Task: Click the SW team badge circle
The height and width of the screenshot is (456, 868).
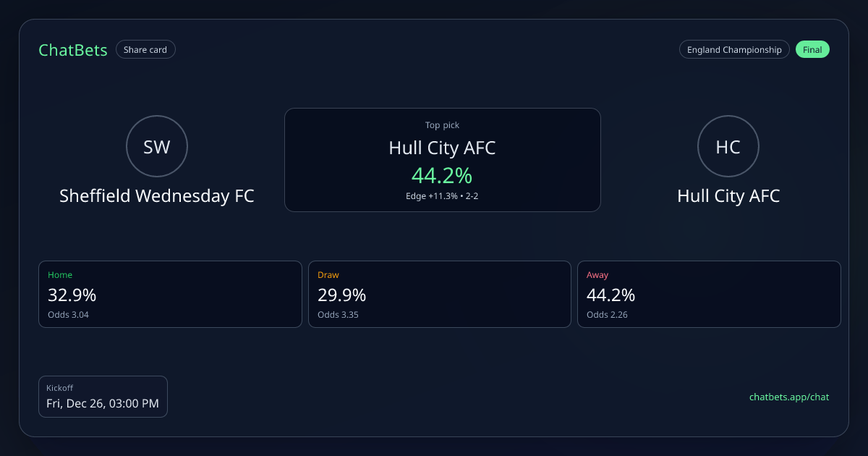Action: (x=157, y=147)
